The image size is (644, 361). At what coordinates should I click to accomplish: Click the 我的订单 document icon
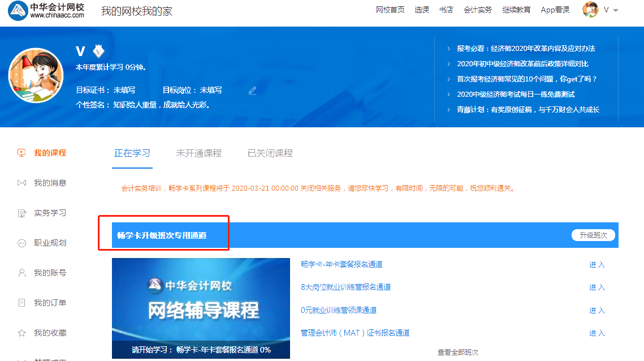coord(21,303)
